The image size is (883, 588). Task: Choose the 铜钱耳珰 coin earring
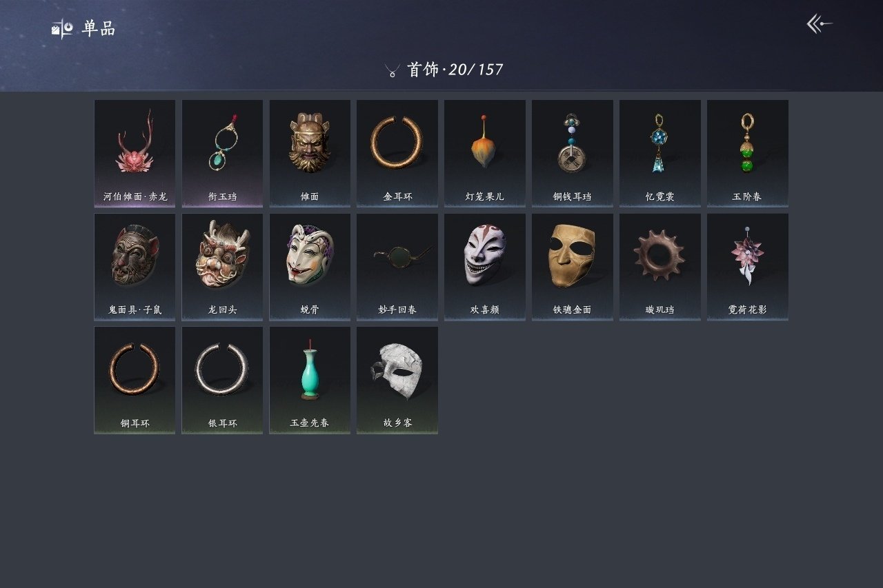click(573, 153)
